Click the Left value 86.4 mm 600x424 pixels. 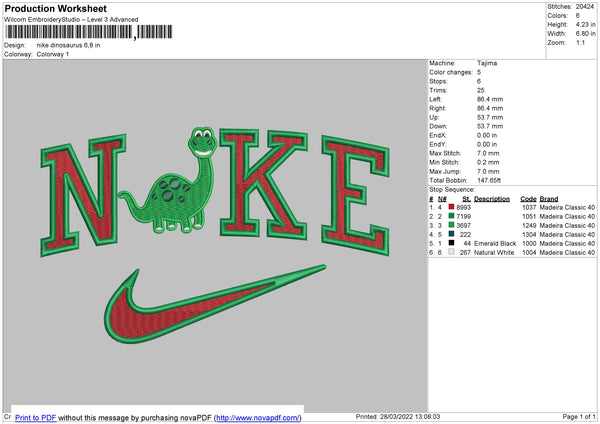point(490,99)
